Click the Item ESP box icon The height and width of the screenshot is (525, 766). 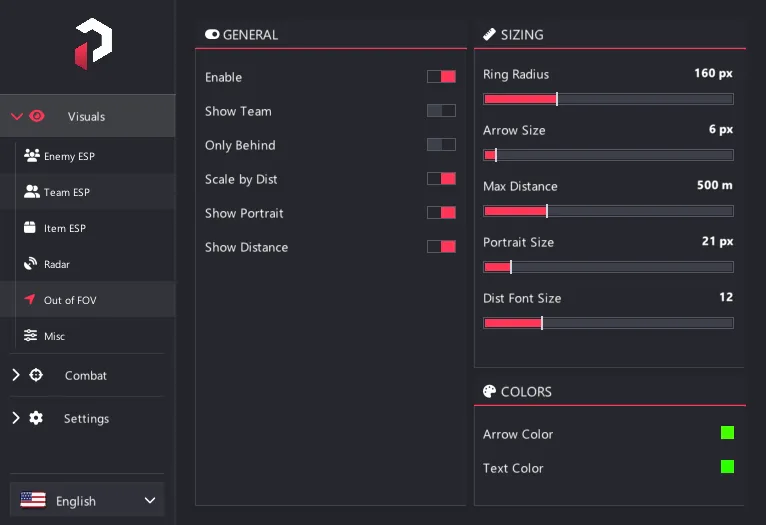(x=30, y=227)
